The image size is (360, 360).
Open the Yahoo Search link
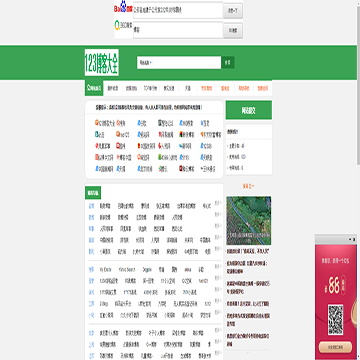(x=127, y=269)
